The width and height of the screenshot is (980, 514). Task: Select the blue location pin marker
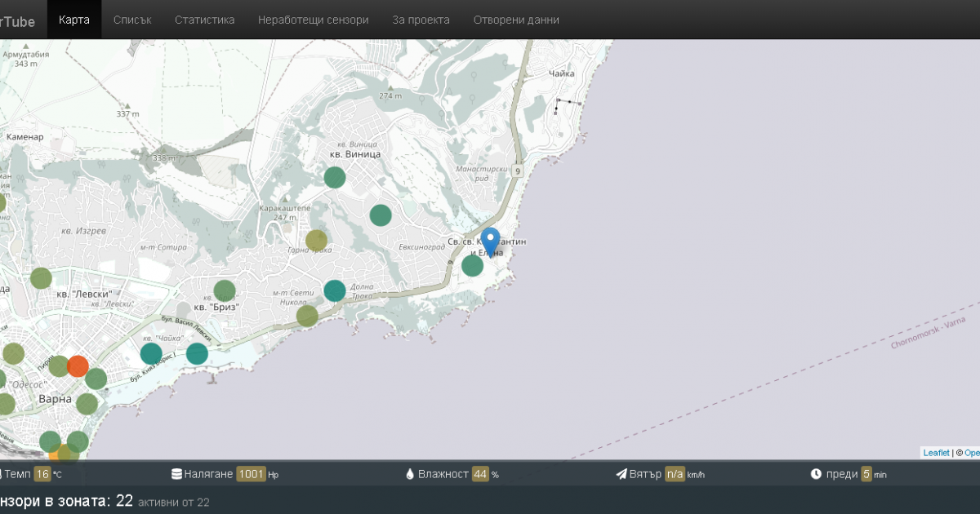[x=490, y=242]
